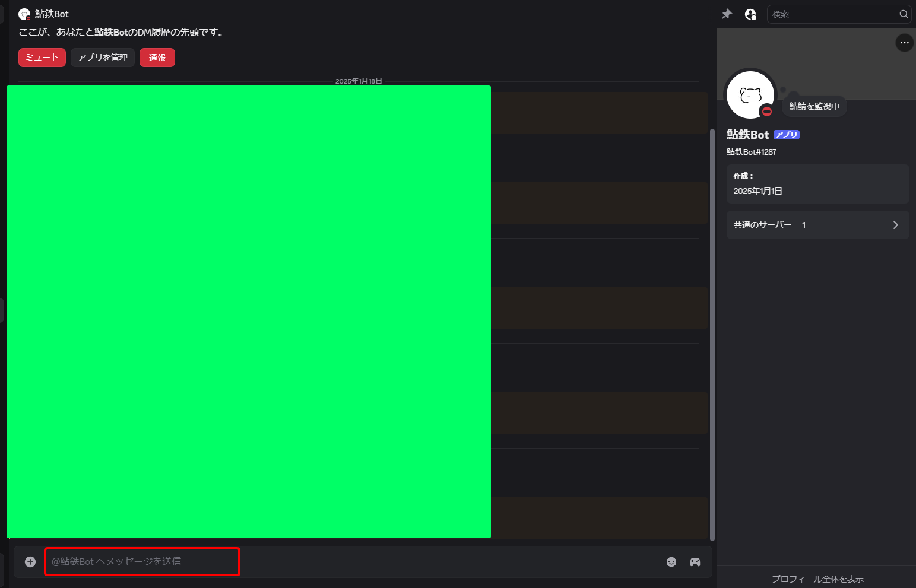Report the bot via 通報 button
The width and height of the screenshot is (916, 588).
pyautogui.click(x=157, y=58)
